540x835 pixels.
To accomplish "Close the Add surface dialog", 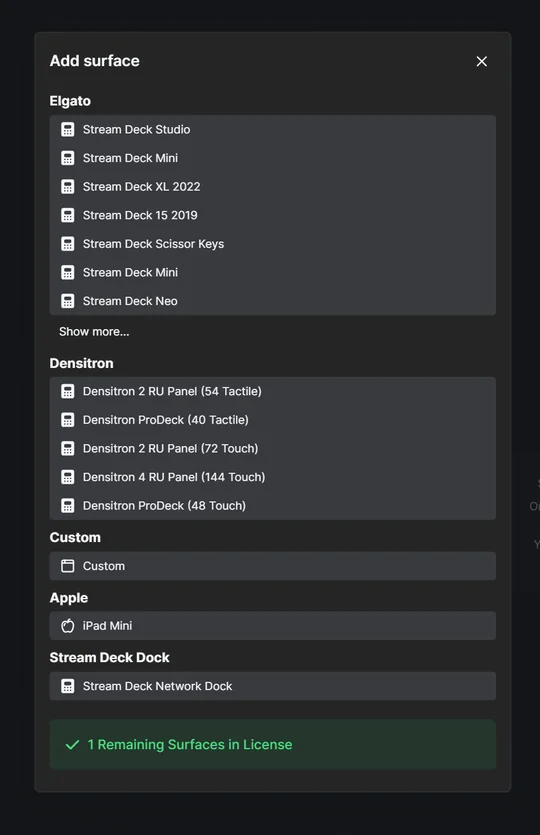I will pyautogui.click(x=481, y=61).
